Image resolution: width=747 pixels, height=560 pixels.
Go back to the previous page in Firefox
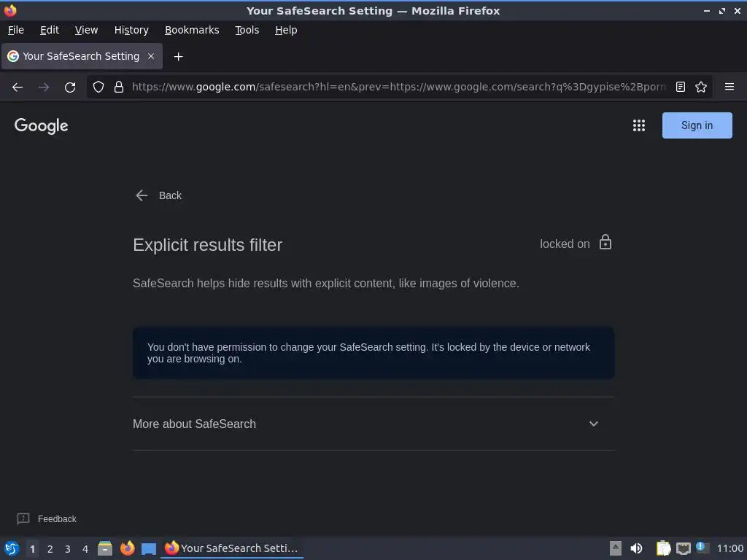(x=18, y=87)
